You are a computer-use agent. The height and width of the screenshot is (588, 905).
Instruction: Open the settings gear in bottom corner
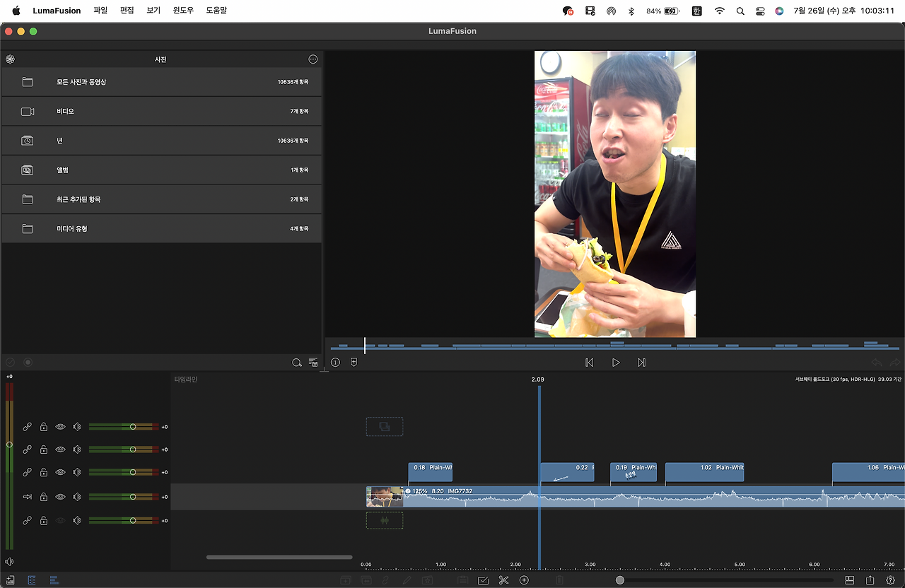[x=891, y=580]
